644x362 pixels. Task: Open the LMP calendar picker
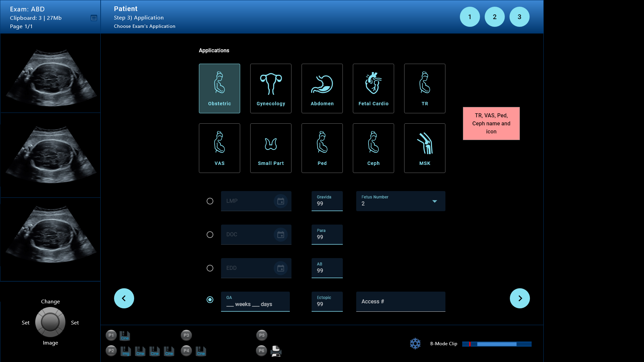281,201
